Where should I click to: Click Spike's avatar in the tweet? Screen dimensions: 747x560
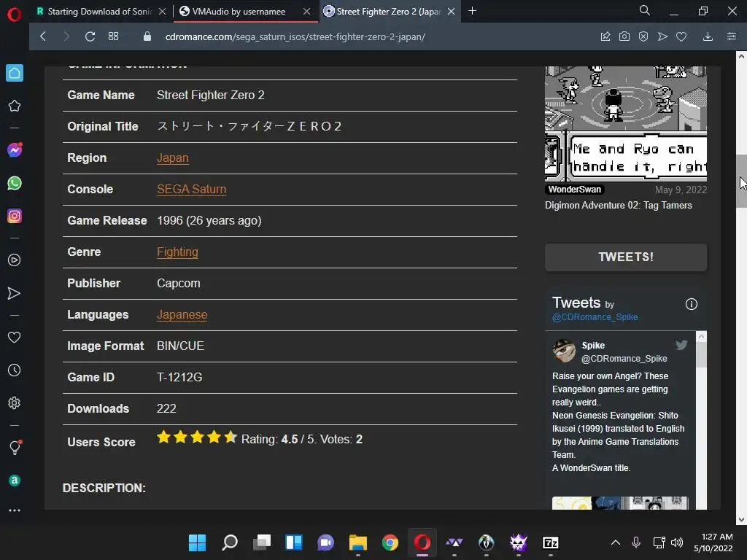[564, 351]
